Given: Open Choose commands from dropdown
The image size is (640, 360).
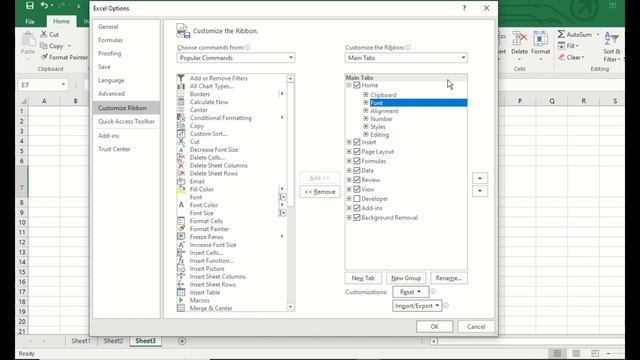Looking at the screenshot, I should click(236, 58).
